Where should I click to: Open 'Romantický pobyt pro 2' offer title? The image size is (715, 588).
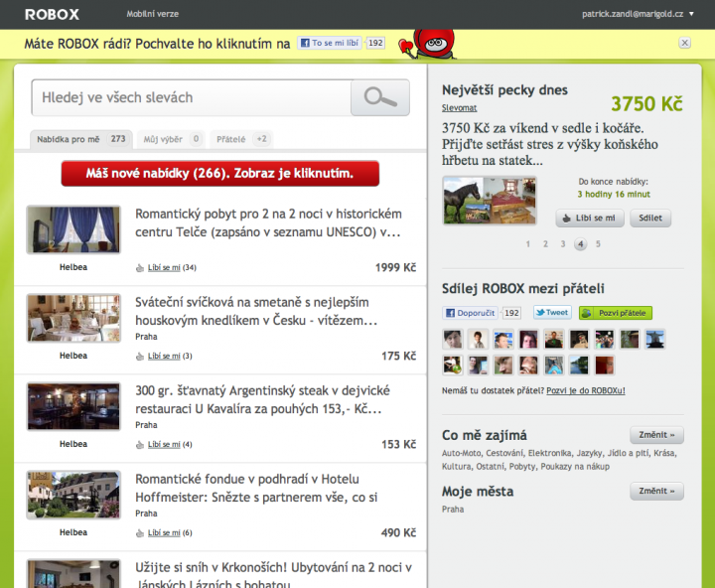click(268, 223)
